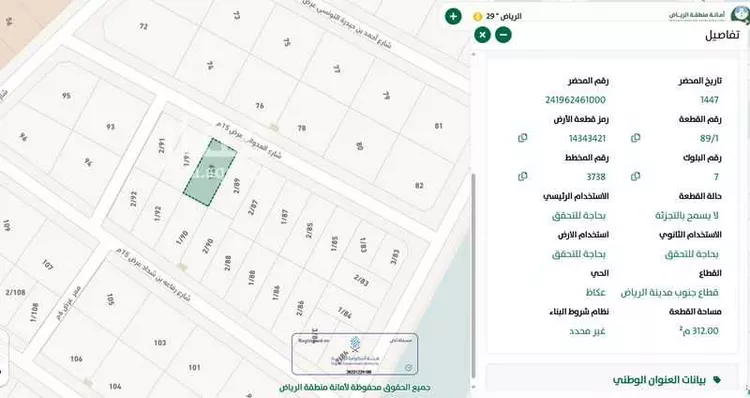Select parcel 2/86 on the map
Image resolution: width=750 pixels, height=398 pixels.
pyautogui.click(x=300, y=308)
